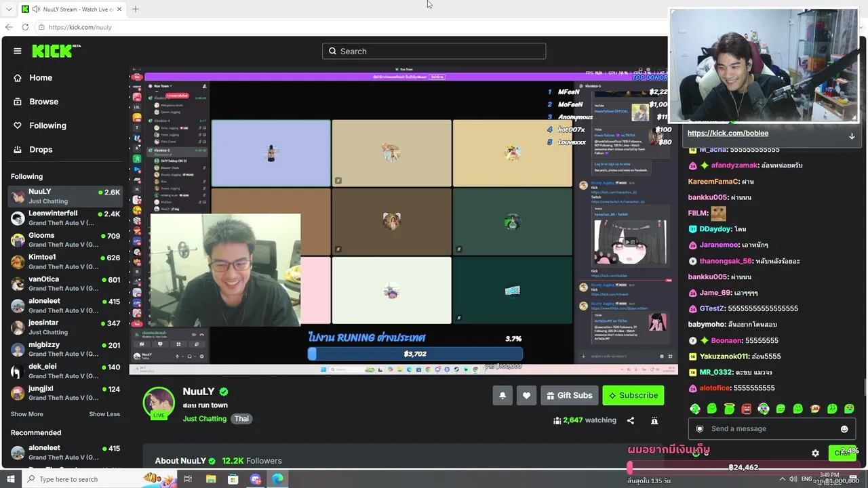The height and width of the screenshot is (488, 868).
Task: Go back in the browser
Action: [9, 27]
